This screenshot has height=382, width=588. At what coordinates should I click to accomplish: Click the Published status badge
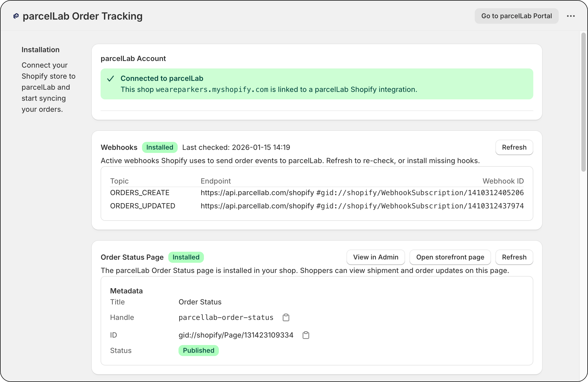point(198,350)
